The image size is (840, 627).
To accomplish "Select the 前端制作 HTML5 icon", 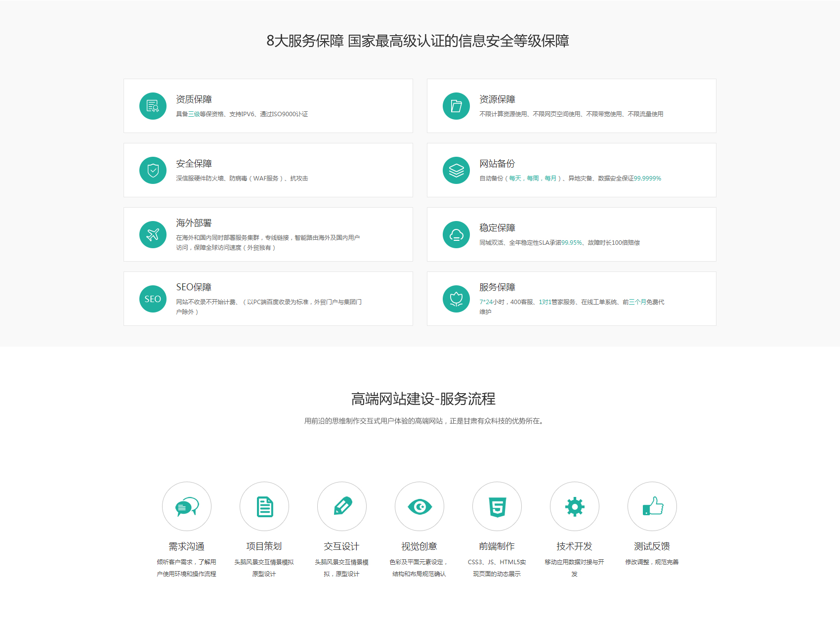I will click(x=497, y=506).
